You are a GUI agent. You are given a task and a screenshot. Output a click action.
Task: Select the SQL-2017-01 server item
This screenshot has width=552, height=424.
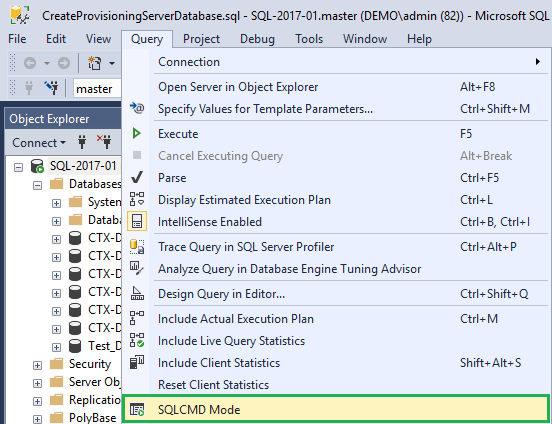click(83, 166)
